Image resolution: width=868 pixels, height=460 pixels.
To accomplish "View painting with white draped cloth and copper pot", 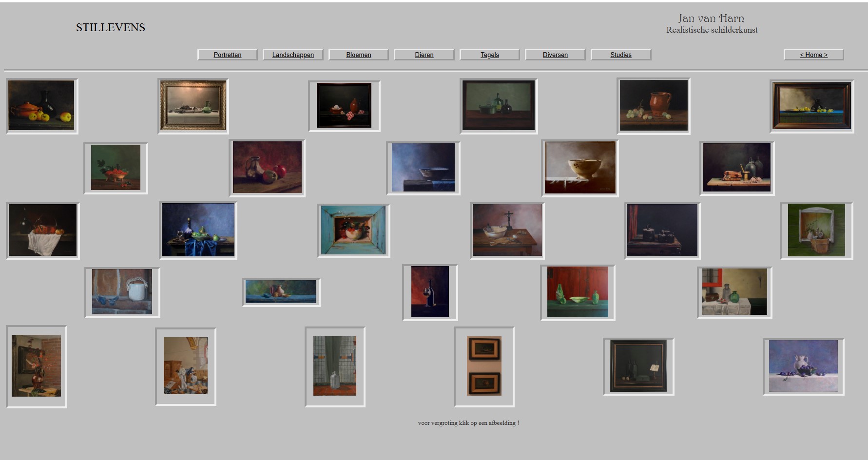I will click(43, 230).
